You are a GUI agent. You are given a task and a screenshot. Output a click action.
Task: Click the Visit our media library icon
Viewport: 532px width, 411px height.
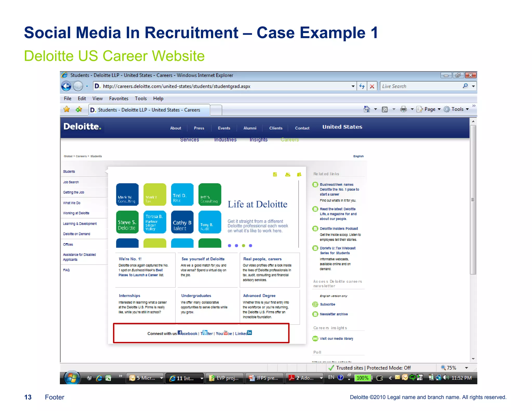(x=315, y=339)
